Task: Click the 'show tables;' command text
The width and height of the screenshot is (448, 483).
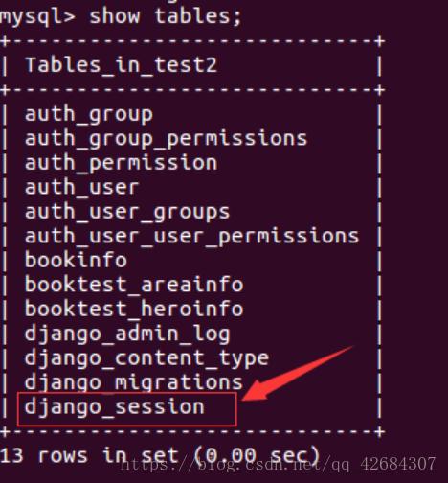Action: 166,16
